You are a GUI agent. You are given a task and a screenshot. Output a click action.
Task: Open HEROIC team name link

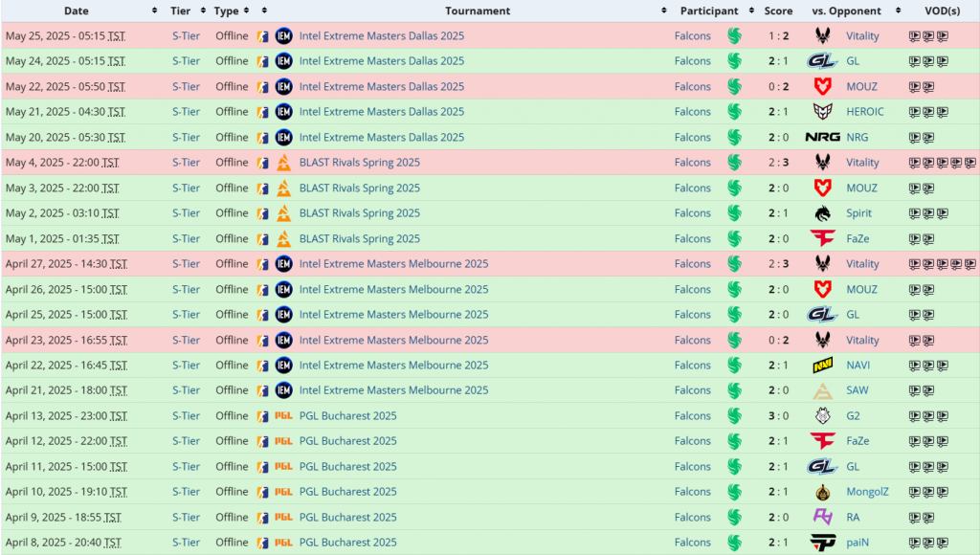[x=865, y=112]
